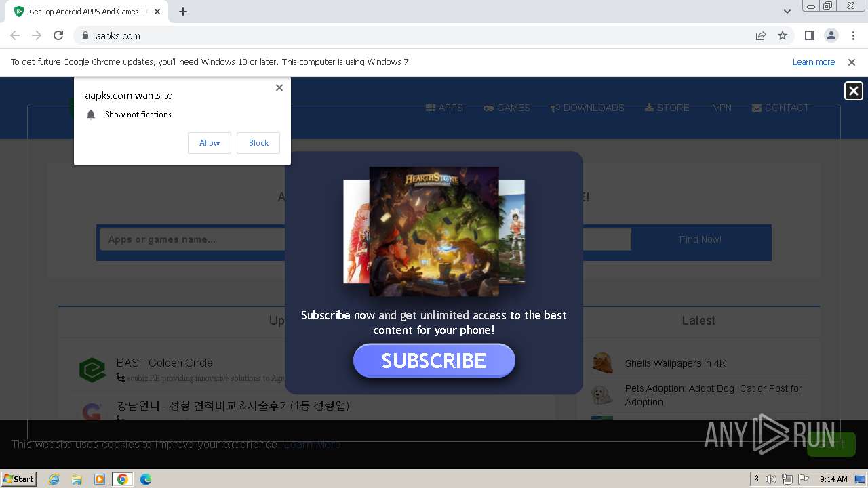The width and height of the screenshot is (868, 488).
Task: Dismiss the Chrome update info bar
Action: (852, 62)
